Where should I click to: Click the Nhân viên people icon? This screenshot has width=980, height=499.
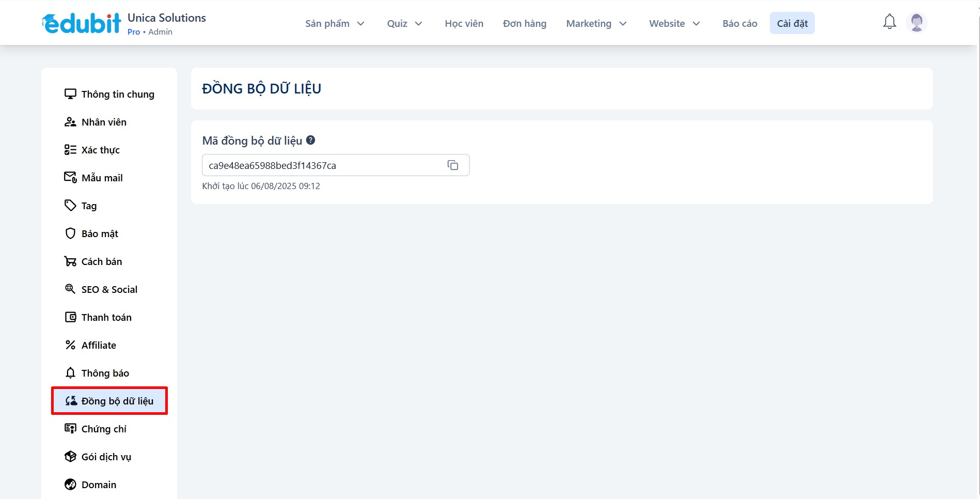pos(70,122)
